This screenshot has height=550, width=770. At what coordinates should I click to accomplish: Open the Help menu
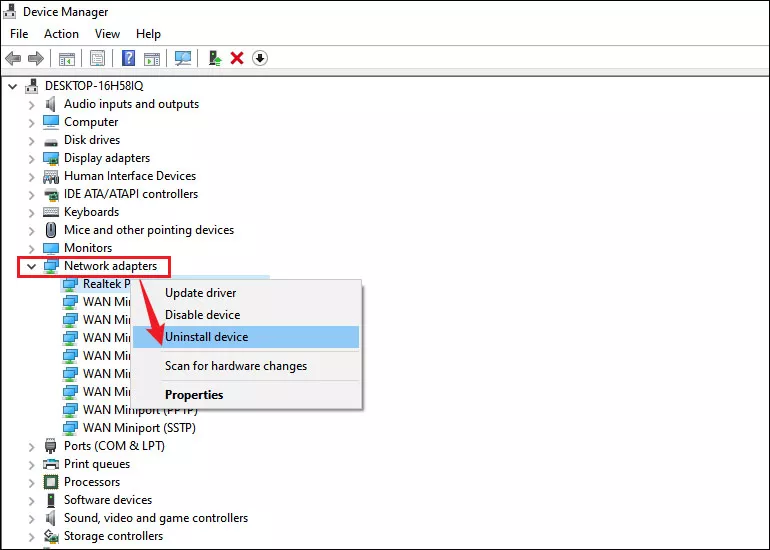pyautogui.click(x=148, y=34)
